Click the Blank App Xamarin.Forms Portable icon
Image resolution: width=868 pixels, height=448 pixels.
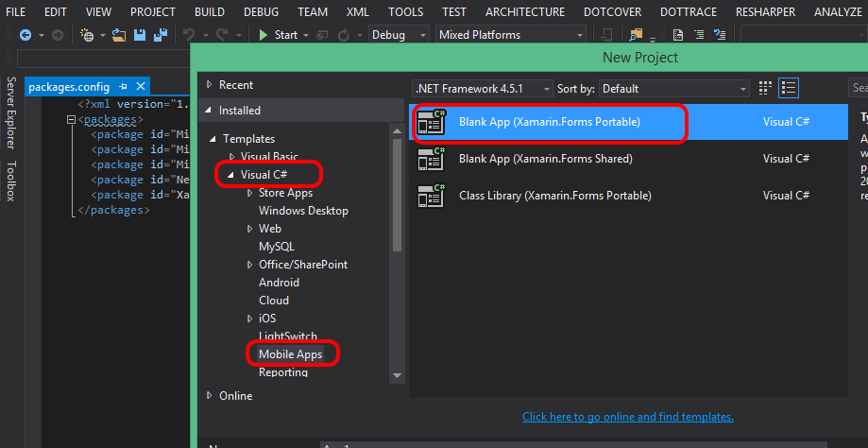(x=432, y=122)
